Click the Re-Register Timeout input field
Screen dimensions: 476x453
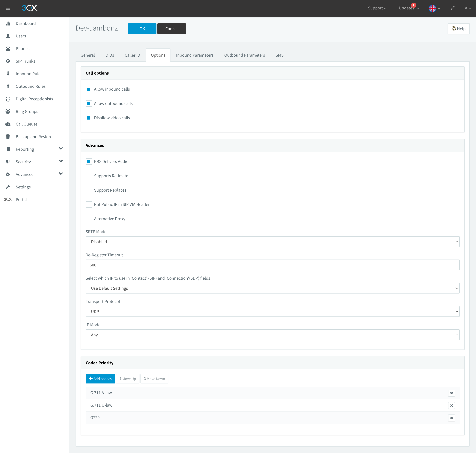[x=272, y=265]
